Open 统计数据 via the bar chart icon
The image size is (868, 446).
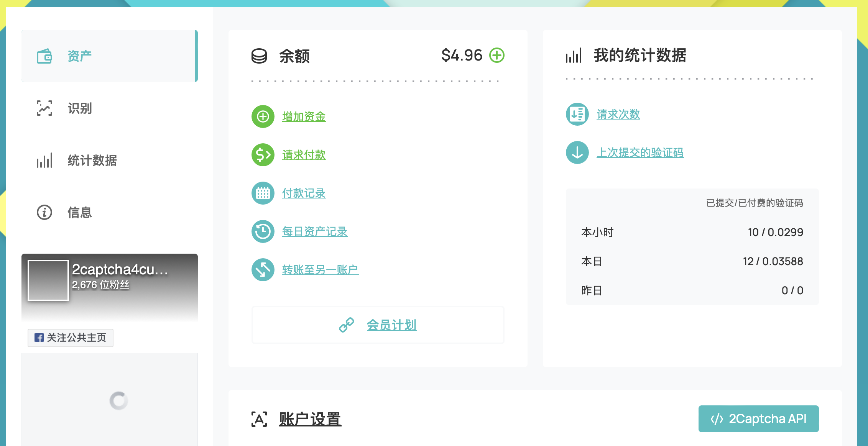click(x=44, y=161)
